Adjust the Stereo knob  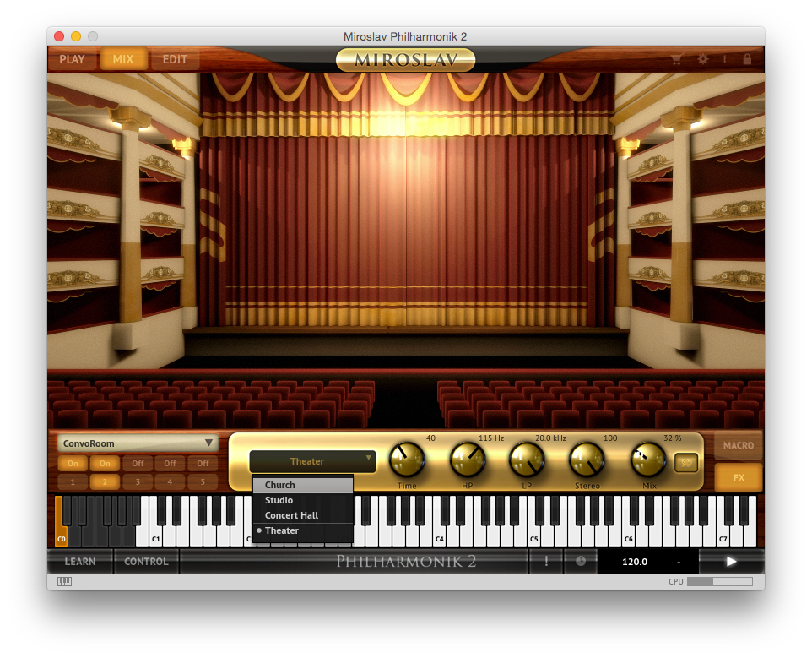[587, 460]
